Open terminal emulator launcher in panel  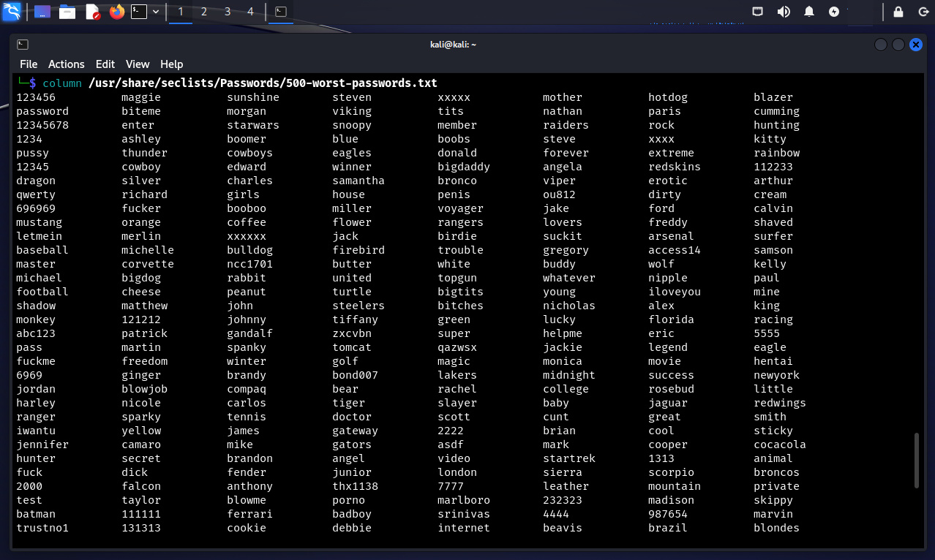[x=139, y=12]
